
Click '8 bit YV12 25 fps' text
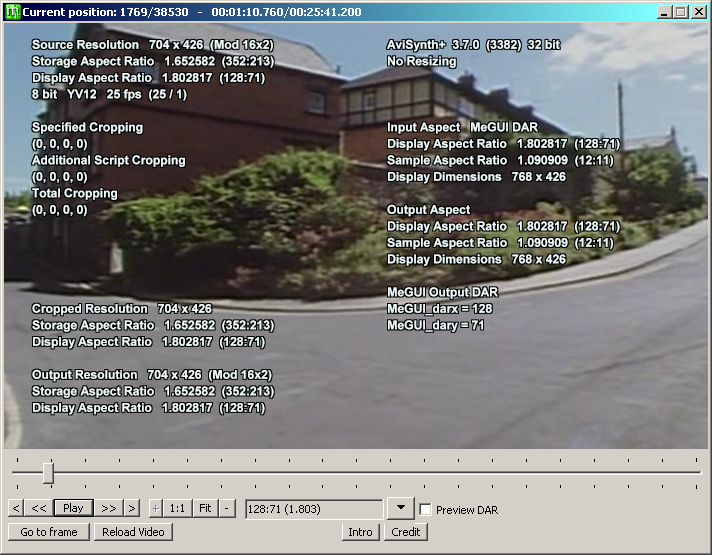(x=86, y=94)
